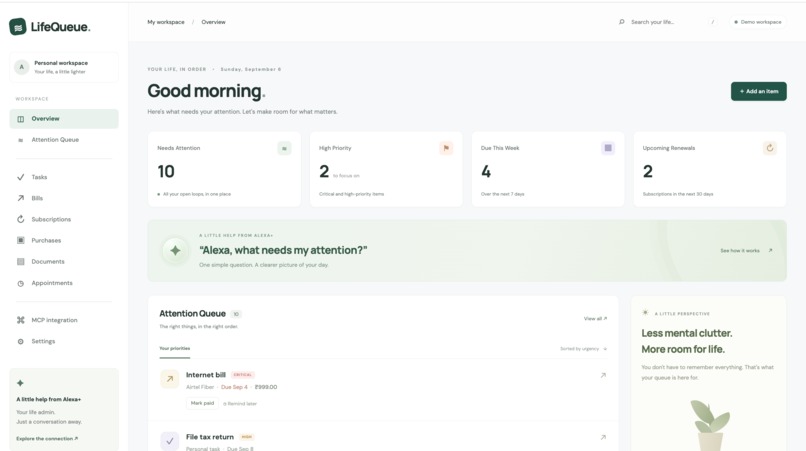This screenshot has width=806, height=451.
Task: Open the Due This Week count 4
Action: coord(486,171)
